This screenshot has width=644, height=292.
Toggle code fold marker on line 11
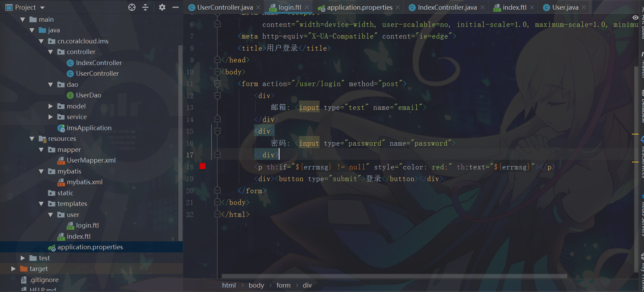pos(217,84)
